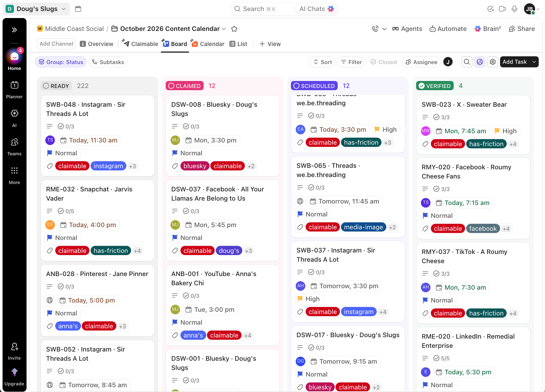This screenshot has width=545, height=392.
Task: Open the Group: Status menu
Action: [x=61, y=62]
